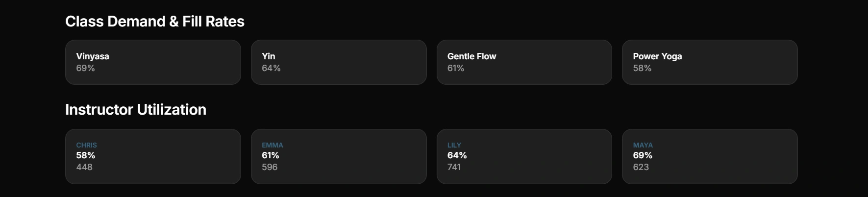Click Maya's 623 count value
868x197 pixels.
pyautogui.click(x=641, y=167)
